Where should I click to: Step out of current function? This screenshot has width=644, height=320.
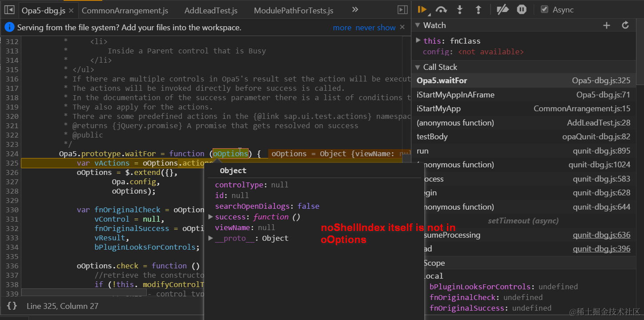pyautogui.click(x=479, y=9)
